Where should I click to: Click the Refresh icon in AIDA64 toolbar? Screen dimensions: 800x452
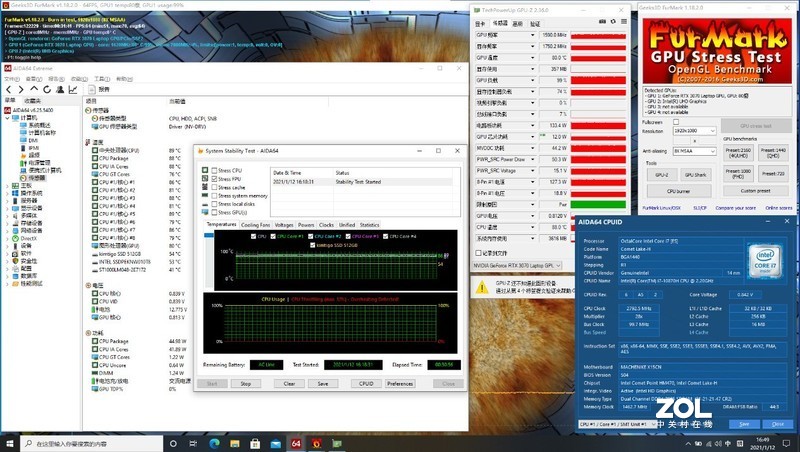pos(47,89)
